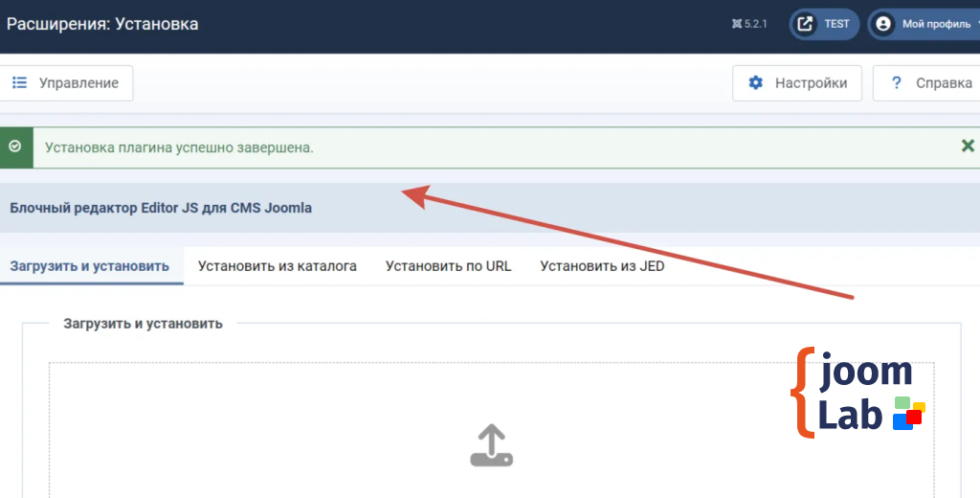Click the gear icon for Настройки
Screen dimensions: 980x498
click(756, 83)
